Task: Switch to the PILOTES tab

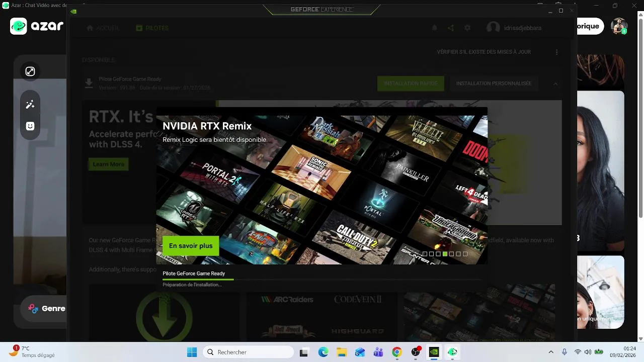Action: 152,28
